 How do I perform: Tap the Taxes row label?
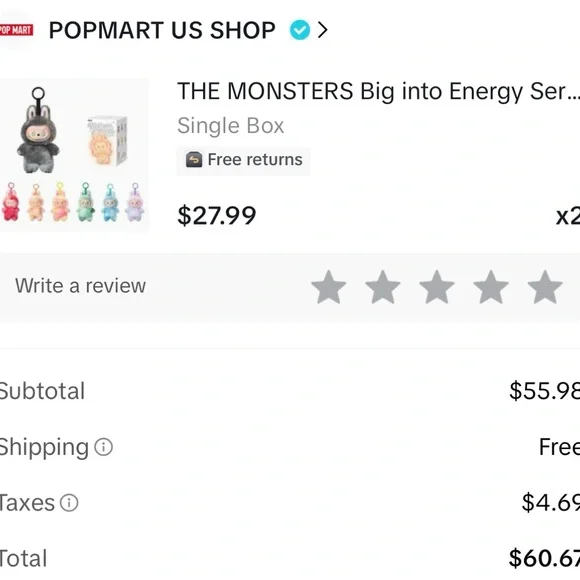(x=27, y=503)
